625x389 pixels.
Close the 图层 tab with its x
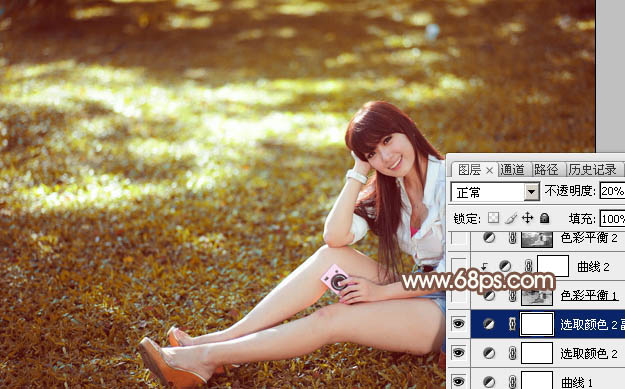coord(489,171)
